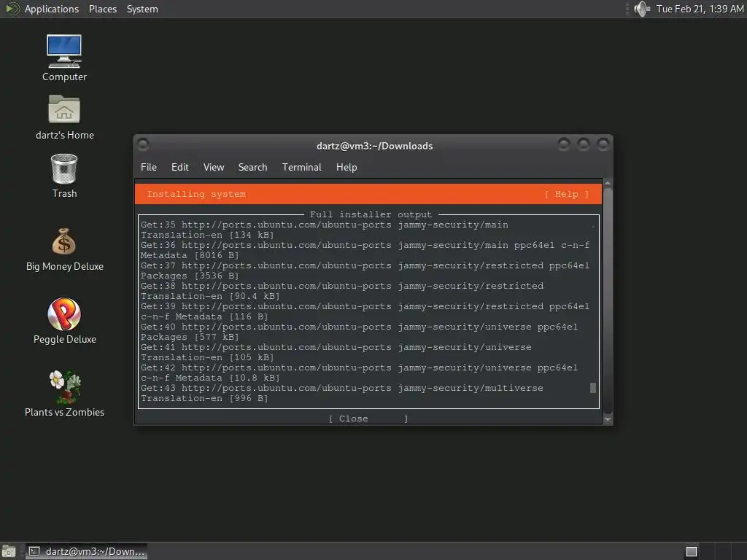The width and height of the screenshot is (747, 560).
Task: Close the terminal window
Action: point(603,144)
